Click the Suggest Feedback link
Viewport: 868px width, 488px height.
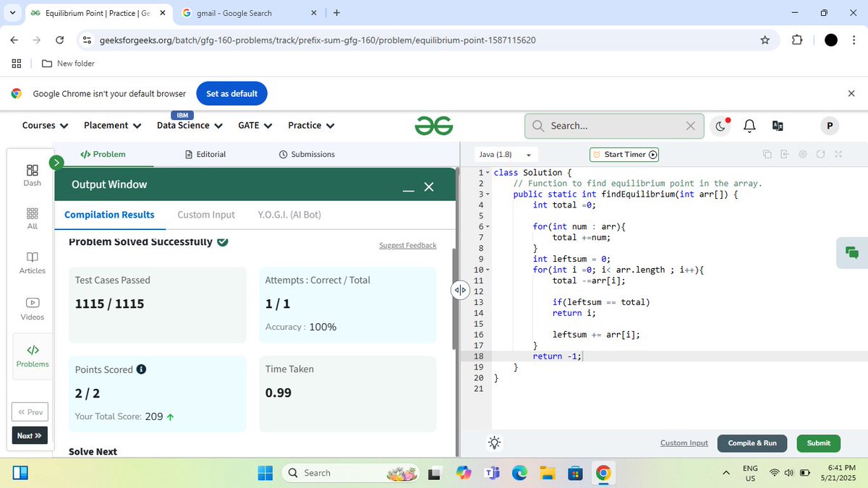(408, 245)
